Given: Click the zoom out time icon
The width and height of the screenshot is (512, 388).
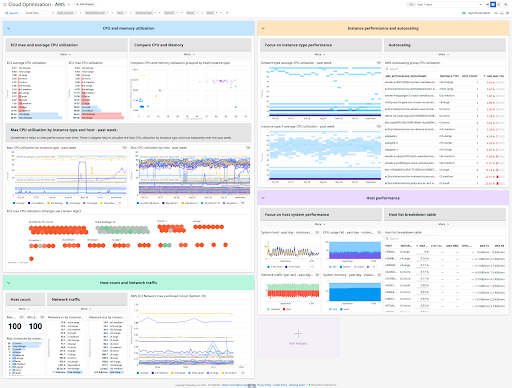Looking at the screenshot, I should pyautogui.click(x=506, y=4).
